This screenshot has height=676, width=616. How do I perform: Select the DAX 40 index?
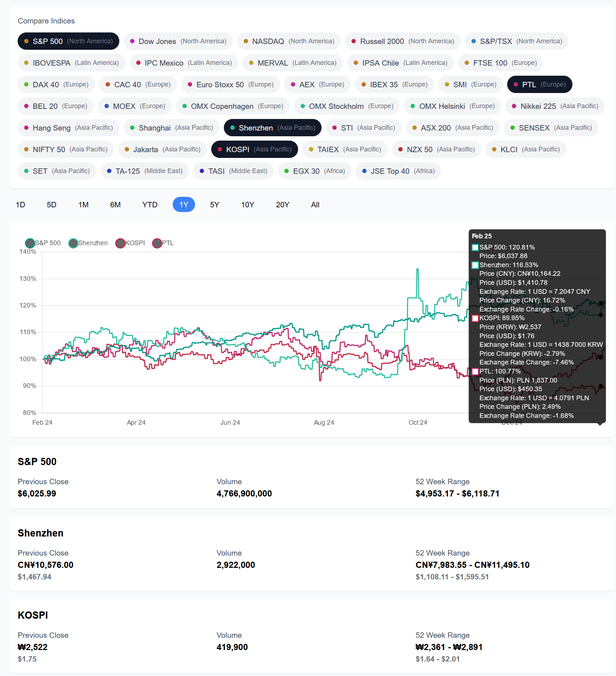pyautogui.click(x=56, y=84)
